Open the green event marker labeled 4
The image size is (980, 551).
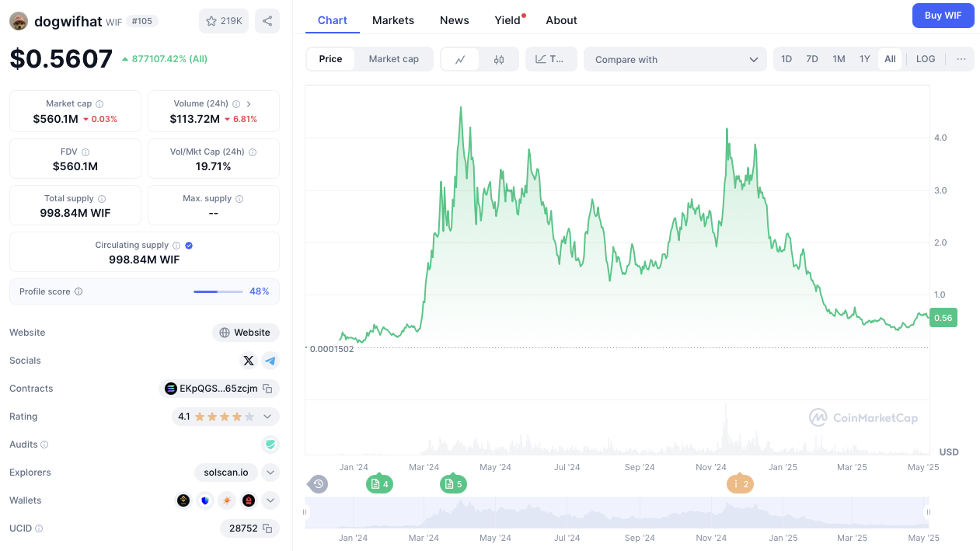[x=379, y=484]
